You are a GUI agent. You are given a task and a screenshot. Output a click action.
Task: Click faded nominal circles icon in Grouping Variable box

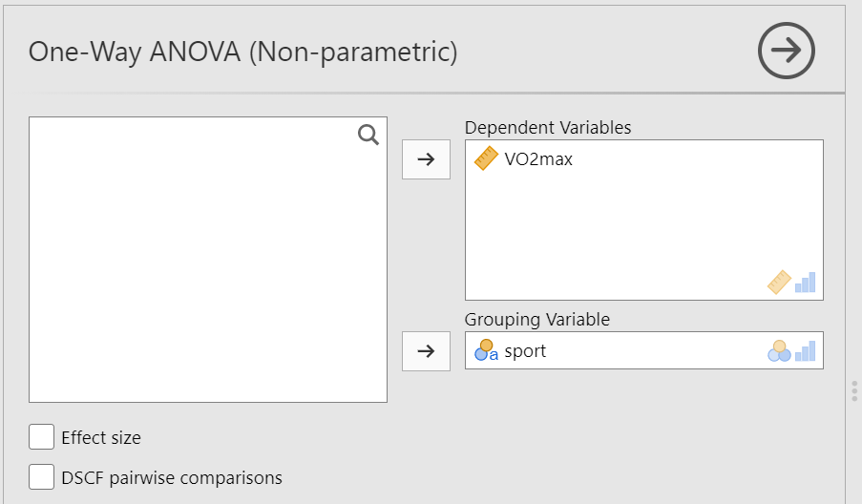coord(779,350)
